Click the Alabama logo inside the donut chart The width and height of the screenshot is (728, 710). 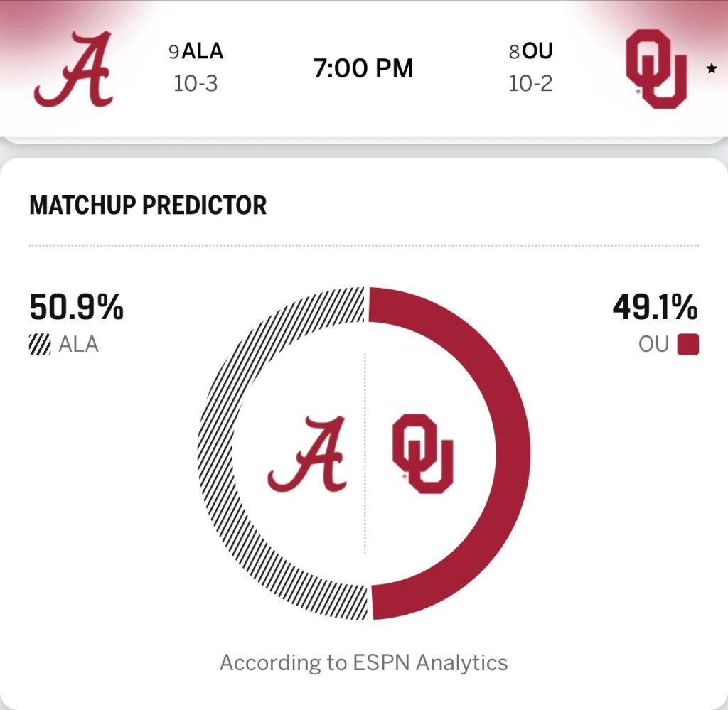(x=307, y=454)
